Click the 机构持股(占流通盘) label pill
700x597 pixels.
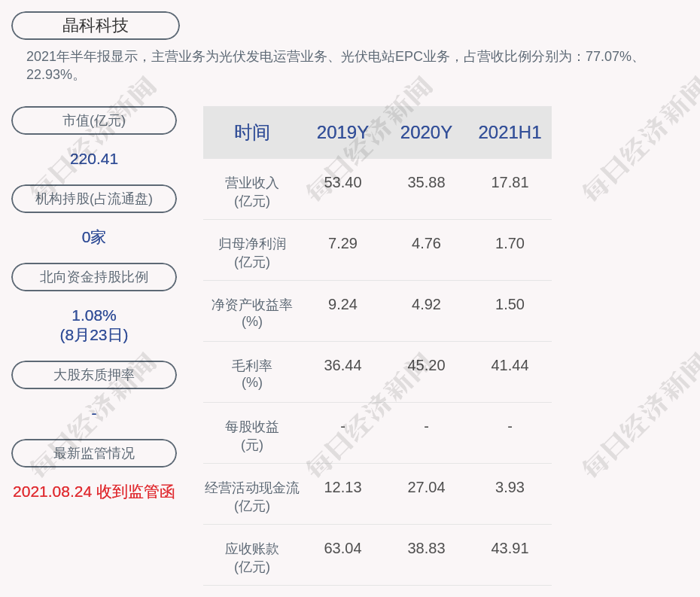click(94, 199)
